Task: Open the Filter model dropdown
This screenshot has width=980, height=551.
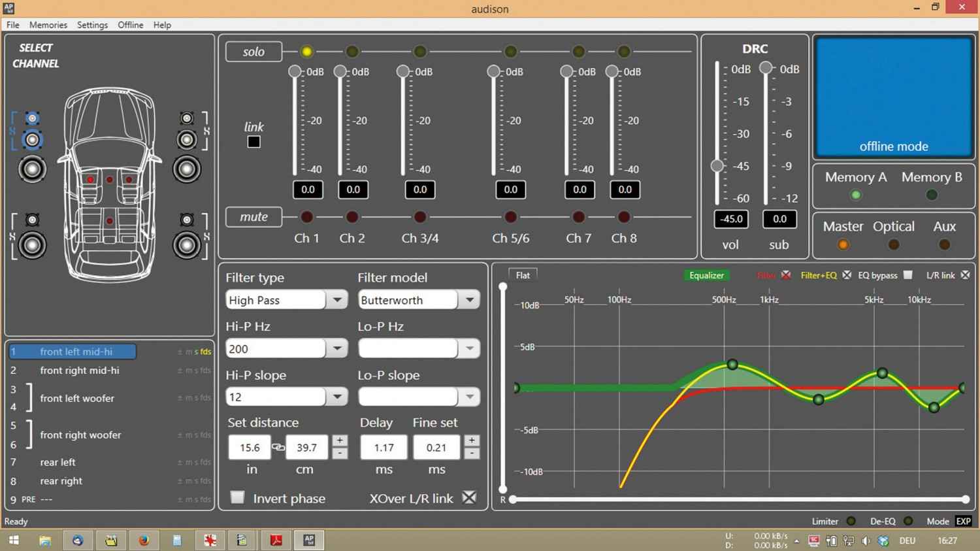Action: pyautogui.click(x=469, y=300)
